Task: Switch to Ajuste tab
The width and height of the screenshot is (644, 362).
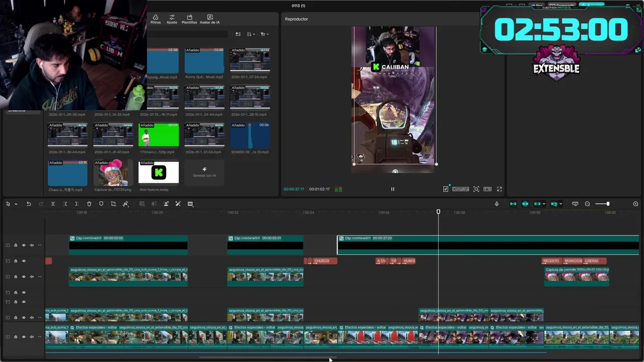Action: pyautogui.click(x=172, y=19)
